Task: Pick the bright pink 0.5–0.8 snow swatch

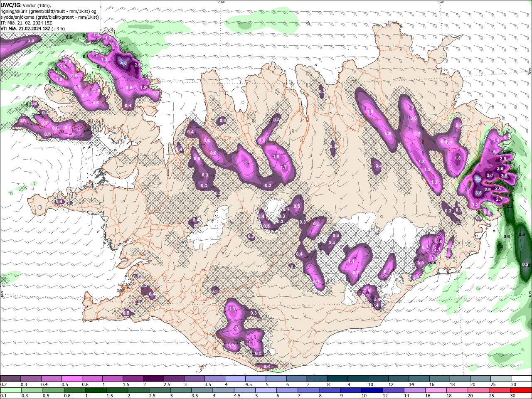Action: [x=71, y=379]
